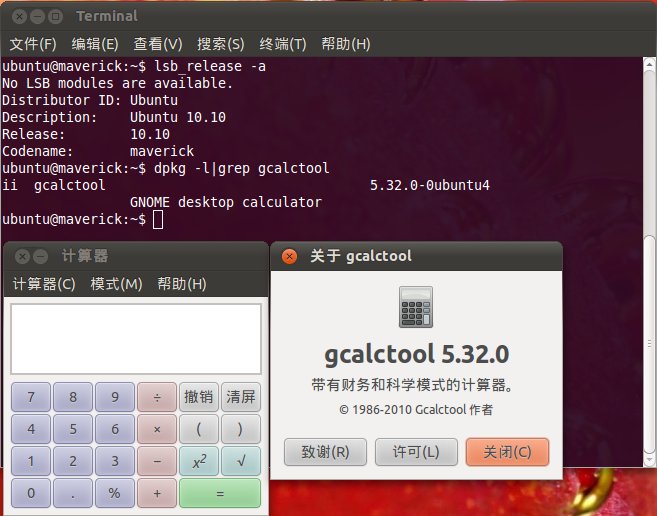657x516 pixels.
Task: Open 帮助(H) menu in Terminal
Action: tap(346, 44)
